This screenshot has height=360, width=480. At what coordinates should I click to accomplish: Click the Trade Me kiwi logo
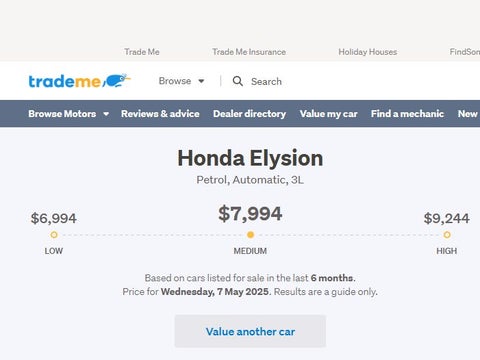pyautogui.click(x=79, y=81)
